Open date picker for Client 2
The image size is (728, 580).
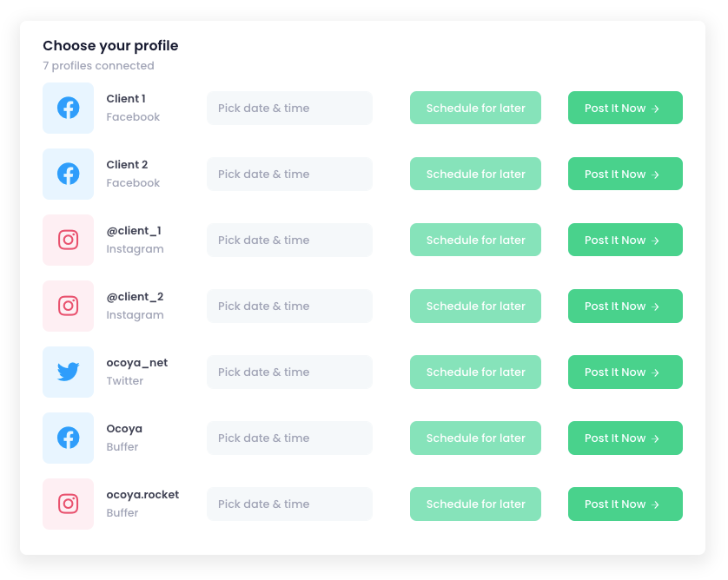(x=289, y=174)
